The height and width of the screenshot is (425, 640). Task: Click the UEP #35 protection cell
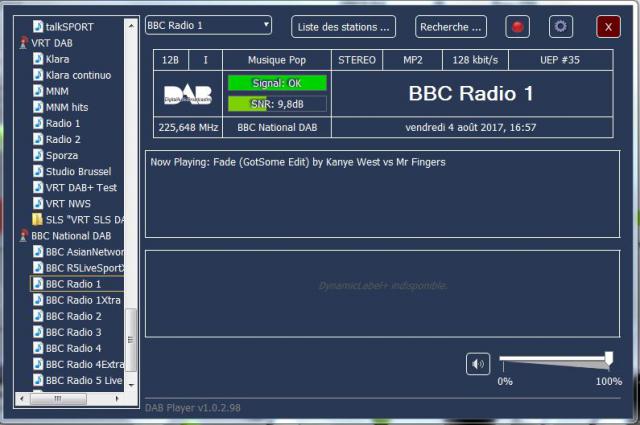click(560, 60)
